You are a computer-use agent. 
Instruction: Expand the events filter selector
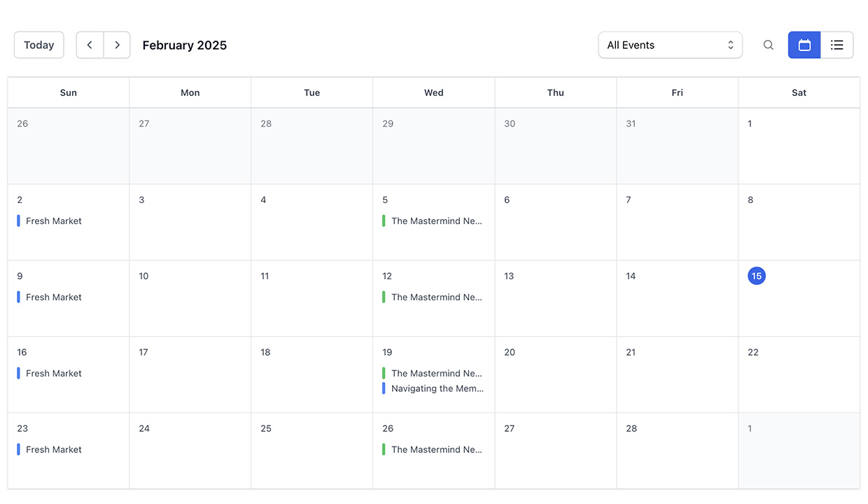point(670,44)
